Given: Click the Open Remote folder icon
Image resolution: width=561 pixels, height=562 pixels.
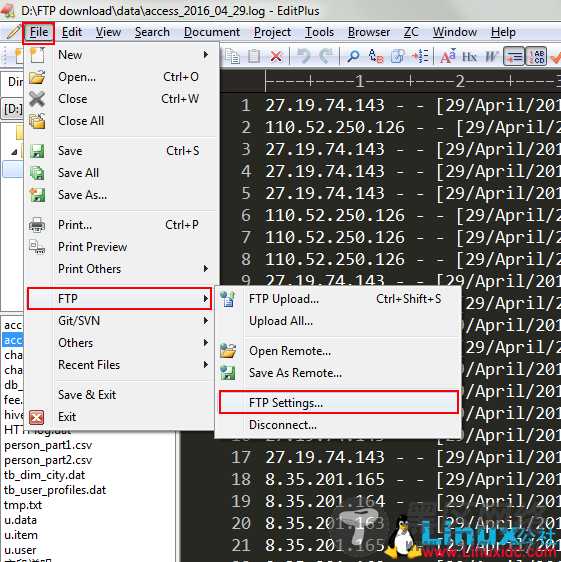Looking at the screenshot, I should point(228,351).
